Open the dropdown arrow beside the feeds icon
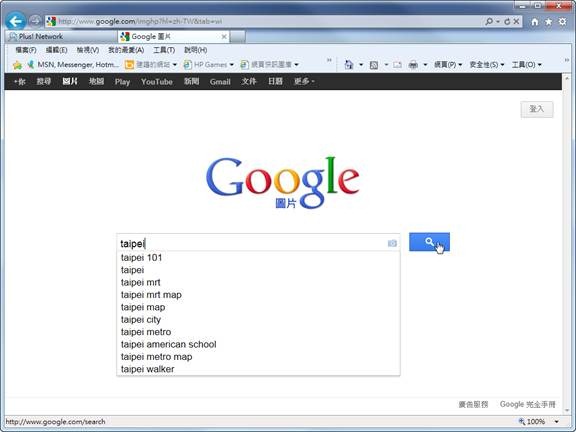 386,65
